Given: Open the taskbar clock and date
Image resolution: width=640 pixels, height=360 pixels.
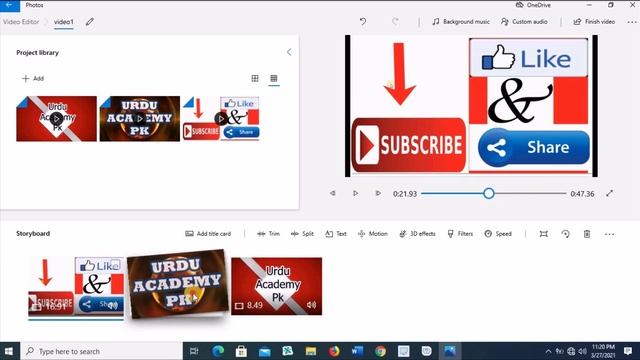Looking at the screenshot, I should point(603,351).
